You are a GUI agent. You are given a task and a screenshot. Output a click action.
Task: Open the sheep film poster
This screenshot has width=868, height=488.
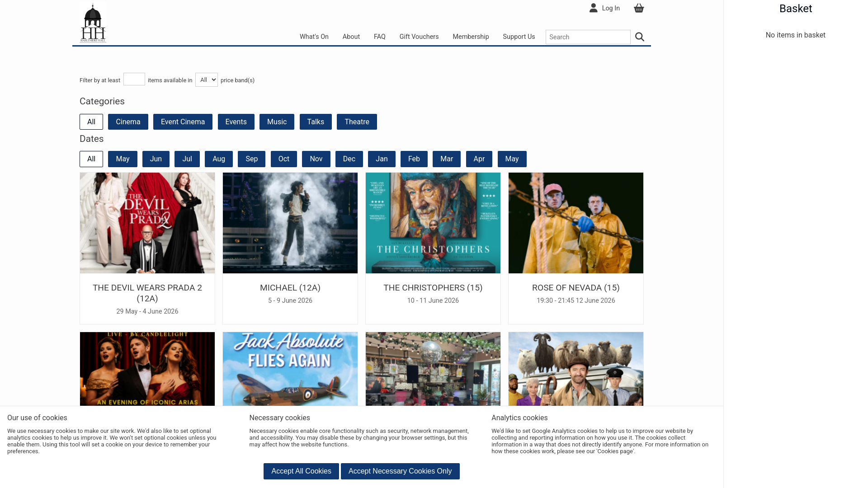click(576, 369)
